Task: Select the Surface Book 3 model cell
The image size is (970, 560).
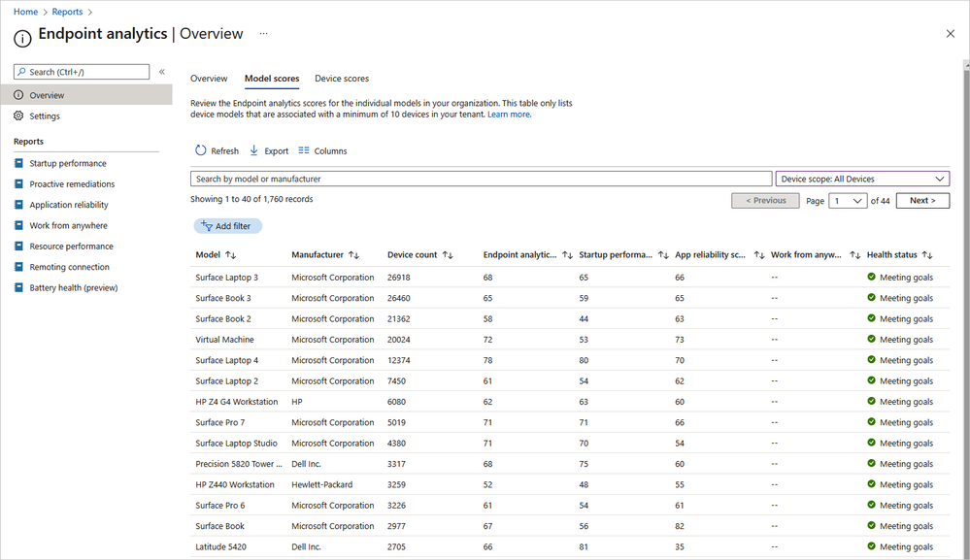Action: [223, 298]
